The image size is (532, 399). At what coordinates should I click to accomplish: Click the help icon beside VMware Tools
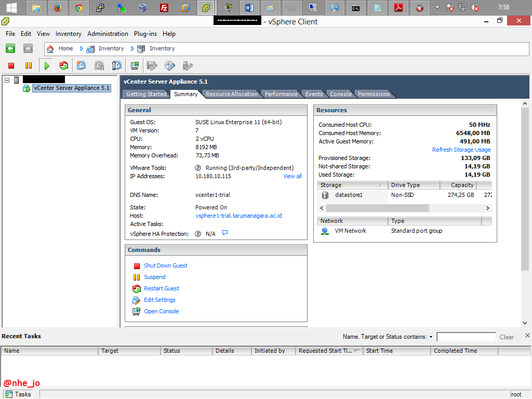pyautogui.click(x=198, y=168)
